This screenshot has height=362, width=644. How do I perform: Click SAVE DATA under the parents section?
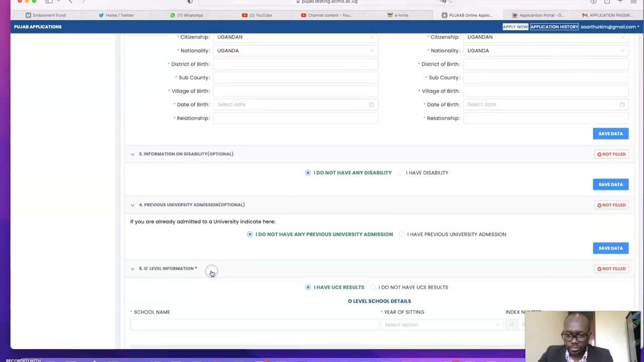click(610, 134)
